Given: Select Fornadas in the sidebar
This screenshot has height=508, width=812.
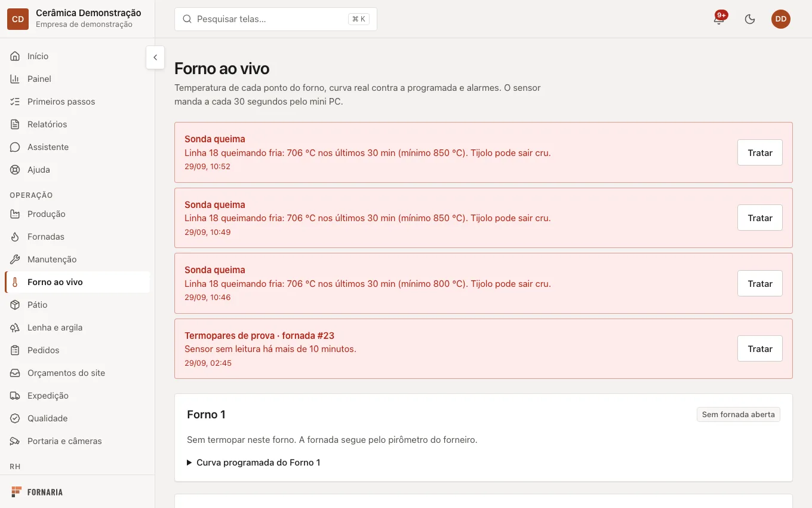Looking at the screenshot, I should pyautogui.click(x=78, y=237).
